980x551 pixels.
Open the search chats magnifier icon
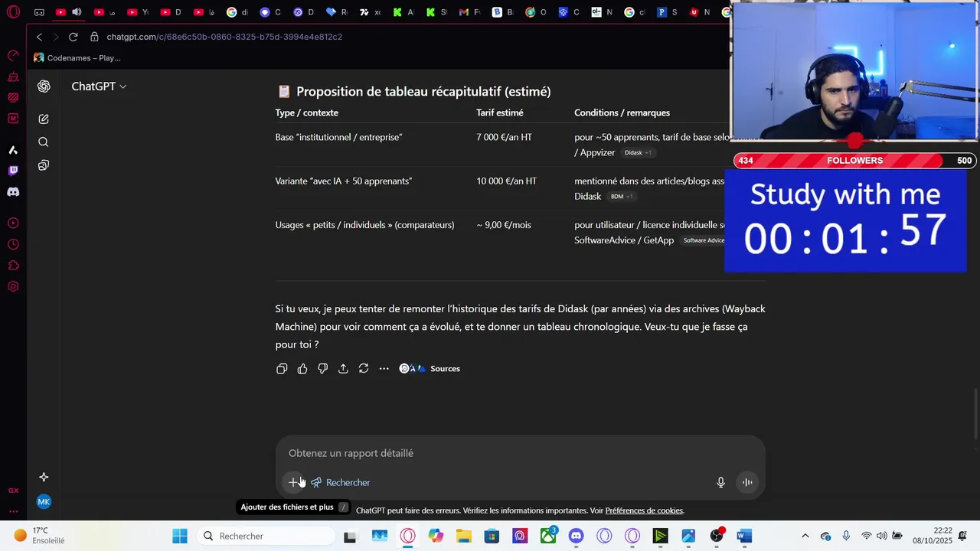pyautogui.click(x=44, y=142)
